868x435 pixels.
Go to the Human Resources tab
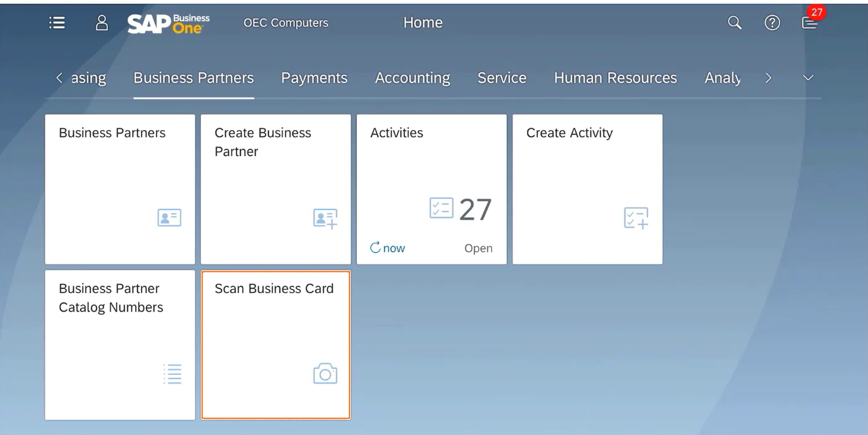coord(615,78)
